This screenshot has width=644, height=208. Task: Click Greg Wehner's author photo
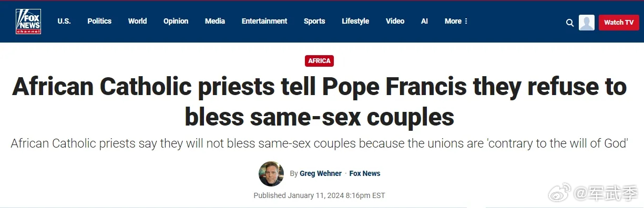click(x=271, y=174)
